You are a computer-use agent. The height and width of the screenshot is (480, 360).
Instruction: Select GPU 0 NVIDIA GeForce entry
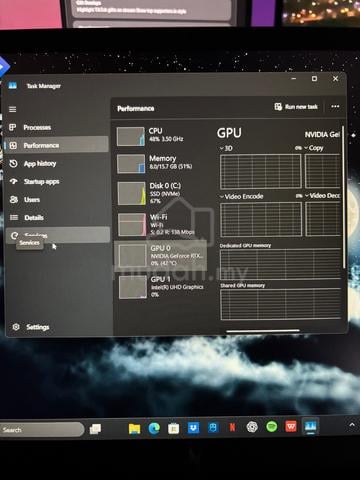[x=161, y=256]
